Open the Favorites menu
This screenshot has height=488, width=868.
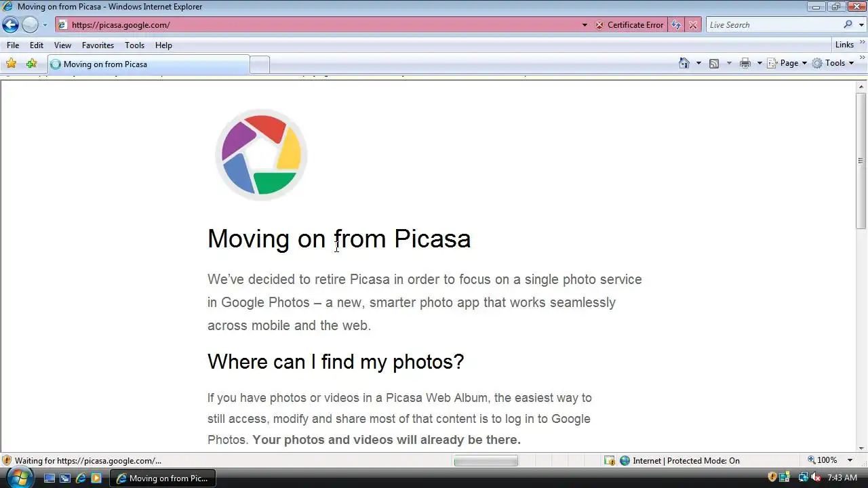coord(98,45)
